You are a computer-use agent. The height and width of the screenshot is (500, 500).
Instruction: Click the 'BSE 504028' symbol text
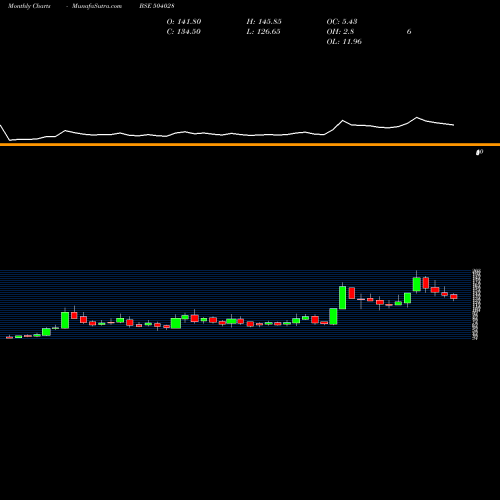(x=157, y=6)
